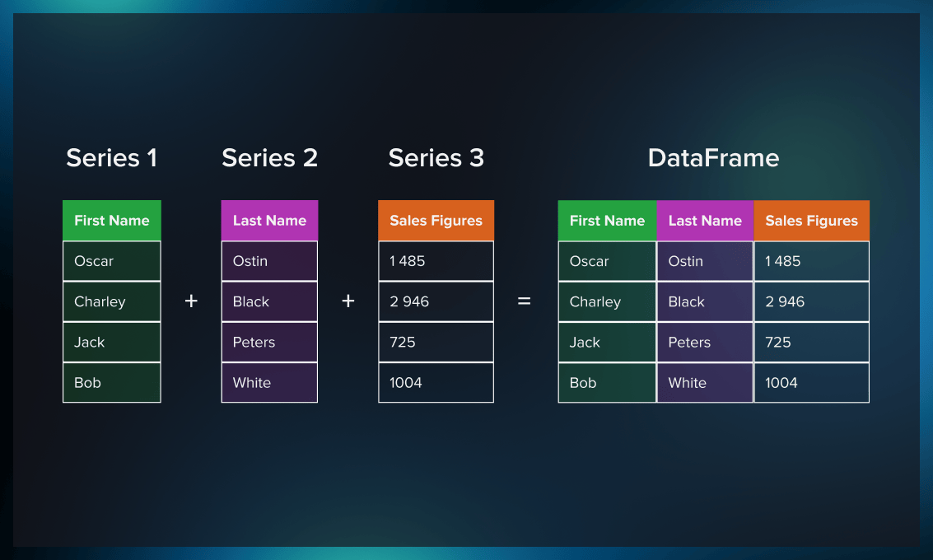Select the Oscar cell in Series 1
The height and width of the screenshot is (560, 933).
tap(112, 261)
